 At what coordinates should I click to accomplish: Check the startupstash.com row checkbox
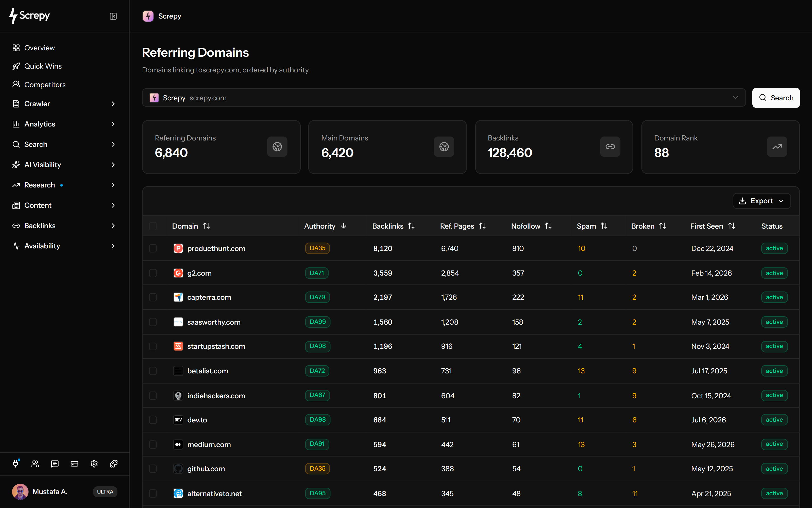click(153, 346)
